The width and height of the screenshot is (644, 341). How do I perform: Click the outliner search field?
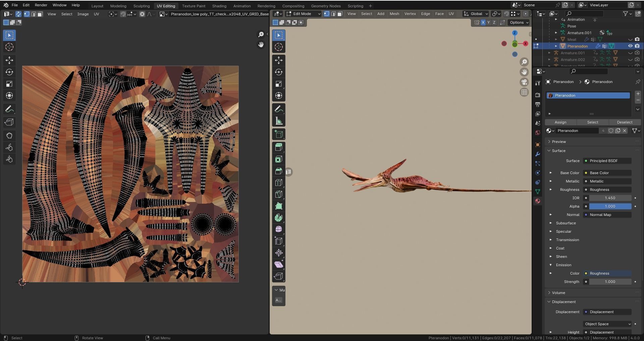pos(584,14)
